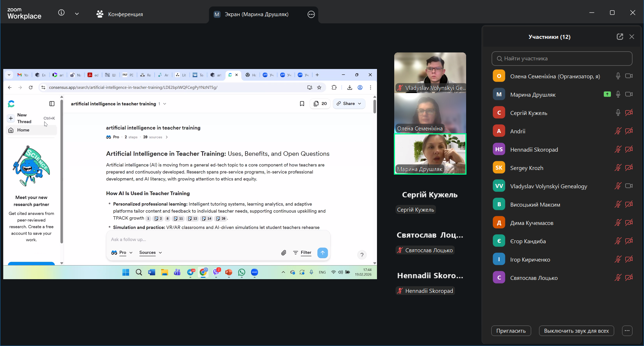The image size is (644, 346).
Task: Open more options in participants panel
Action: click(627, 331)
